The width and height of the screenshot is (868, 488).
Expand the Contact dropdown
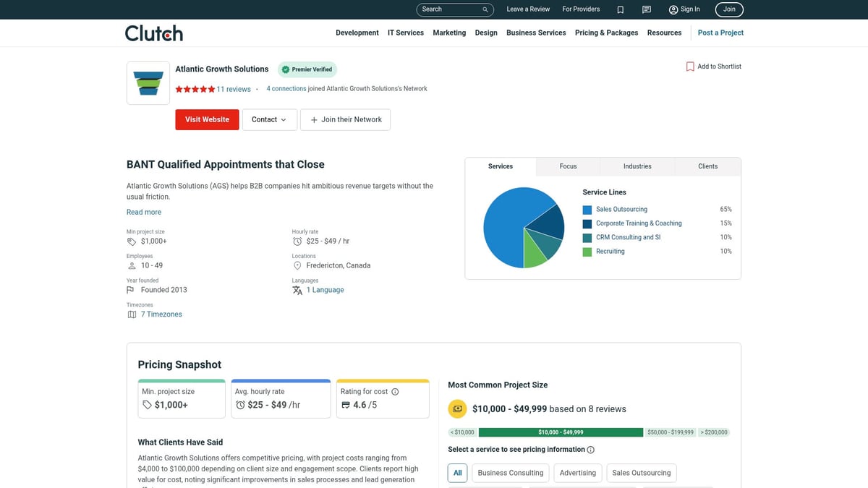(x=269, y=120)
